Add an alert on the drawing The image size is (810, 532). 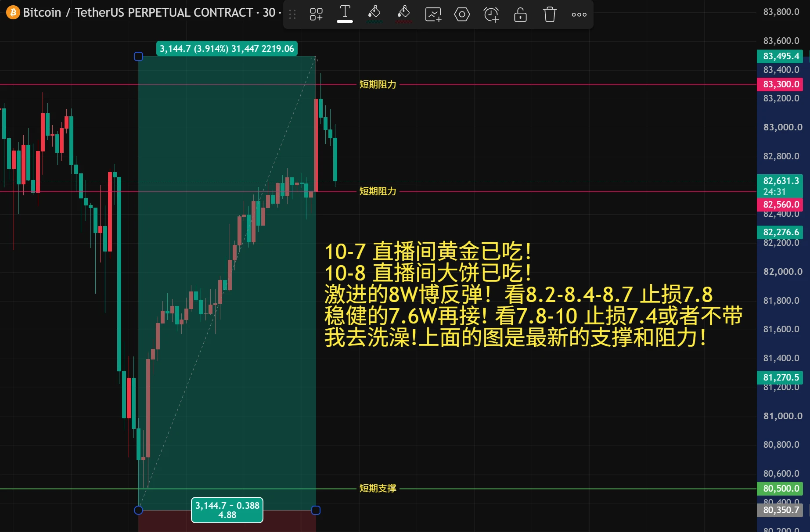[x=491, y=14]
